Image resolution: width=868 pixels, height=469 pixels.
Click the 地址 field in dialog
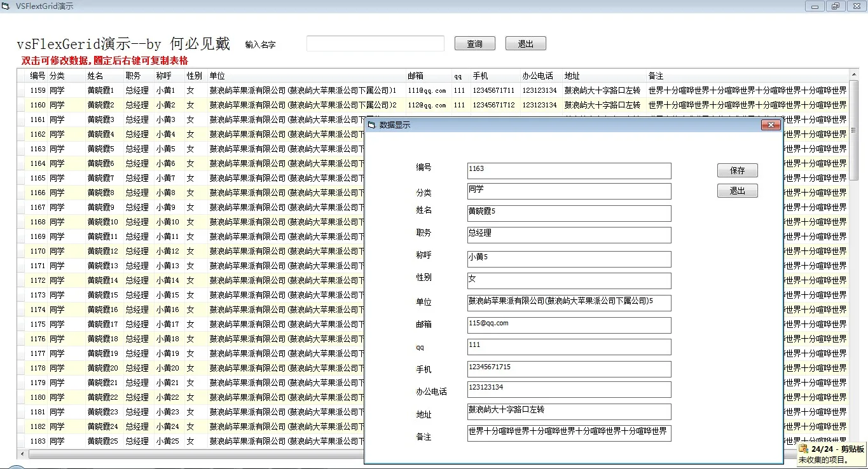coord(569,412)
